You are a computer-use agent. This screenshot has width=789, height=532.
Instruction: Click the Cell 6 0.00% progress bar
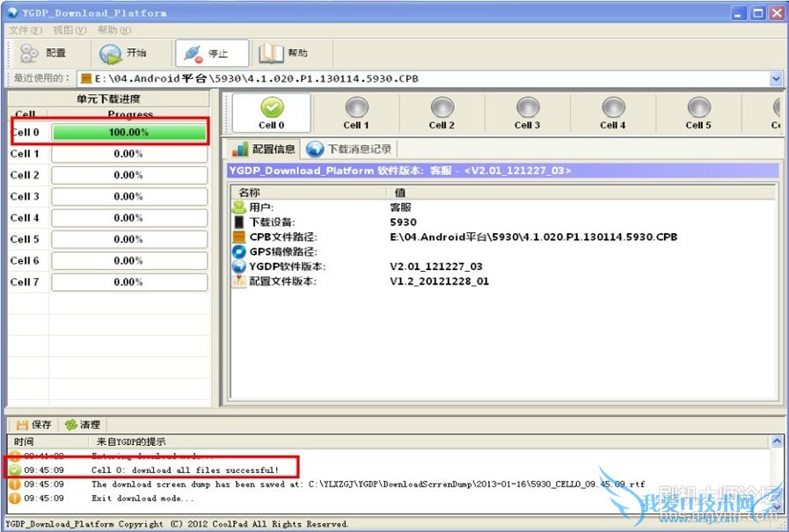[128, 260]
